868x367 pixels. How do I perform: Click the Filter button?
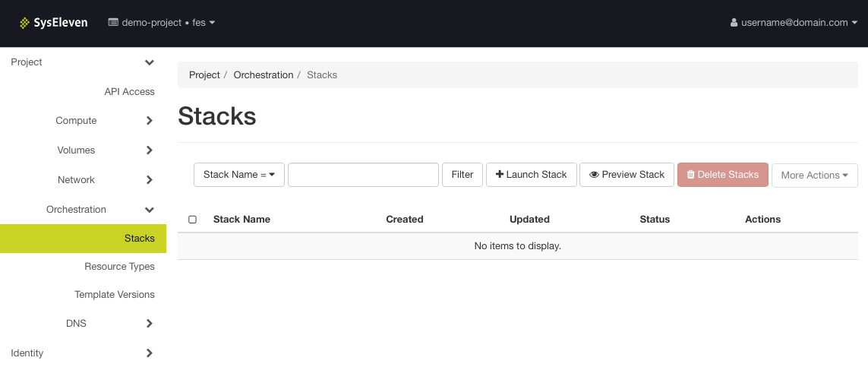point(462,175)
